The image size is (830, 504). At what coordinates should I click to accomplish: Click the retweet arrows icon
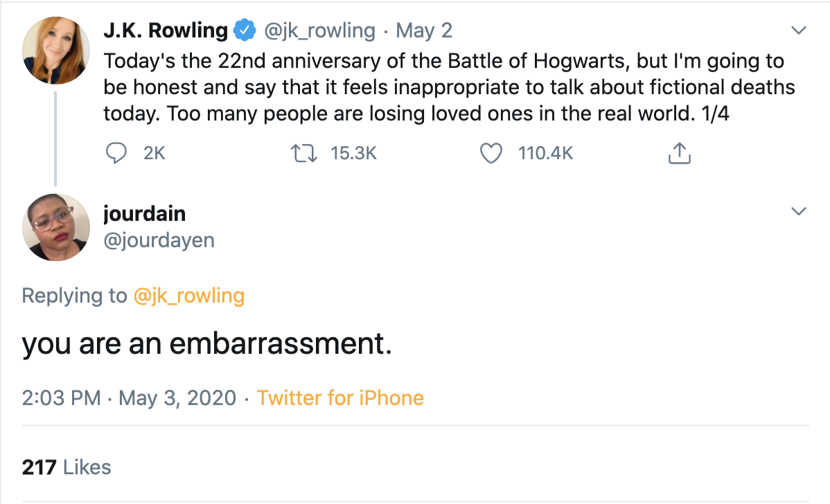305,153
